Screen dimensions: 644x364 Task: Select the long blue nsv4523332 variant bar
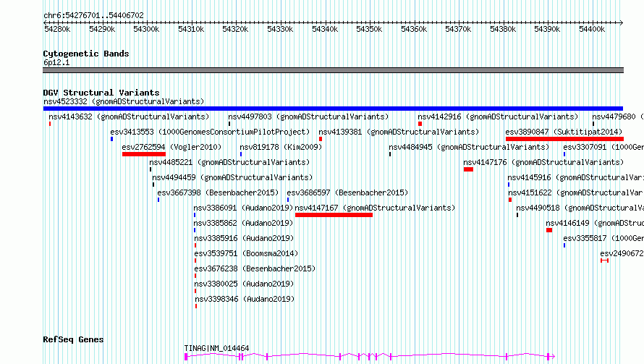[333, 109]
